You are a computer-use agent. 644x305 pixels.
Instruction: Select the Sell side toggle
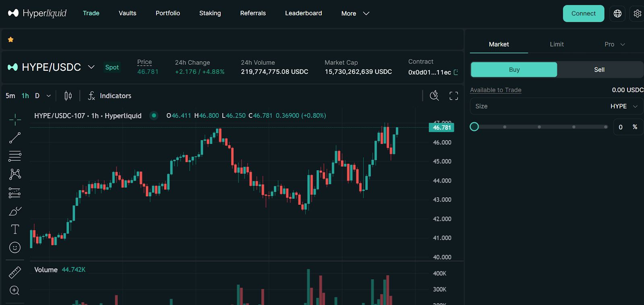[599, 70]
